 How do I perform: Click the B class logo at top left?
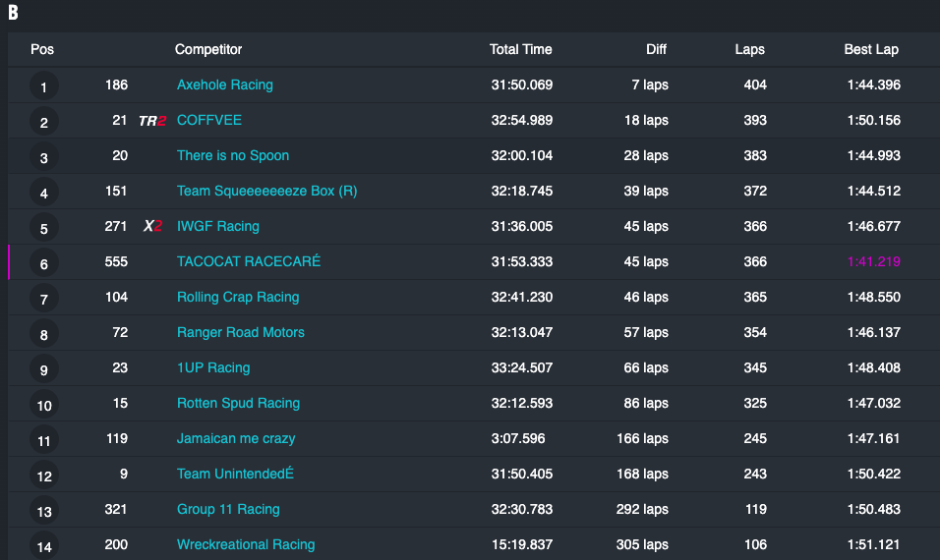coord(13,12)
